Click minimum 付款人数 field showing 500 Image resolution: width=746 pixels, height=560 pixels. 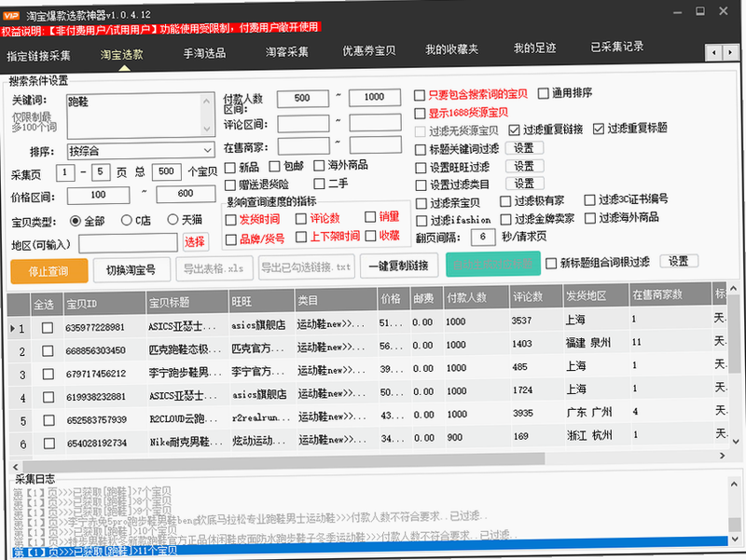click(x=302, y=99)
